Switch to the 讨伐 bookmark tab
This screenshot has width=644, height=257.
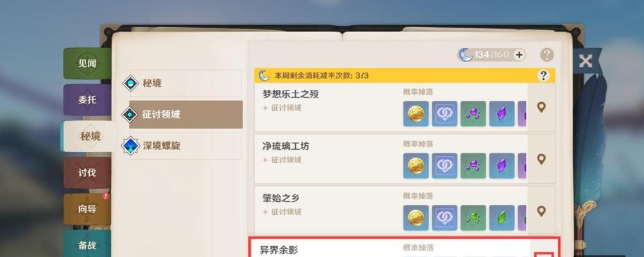click(87, 173)
